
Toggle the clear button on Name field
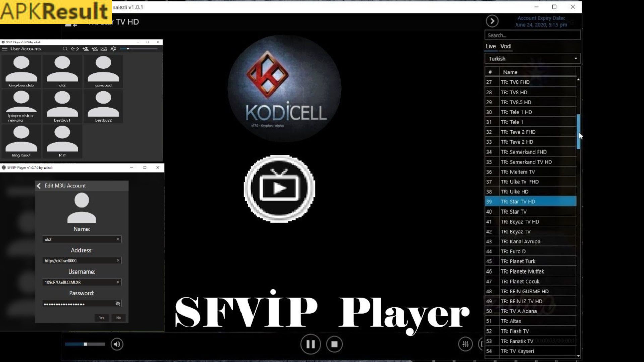[x=118, y=239]
